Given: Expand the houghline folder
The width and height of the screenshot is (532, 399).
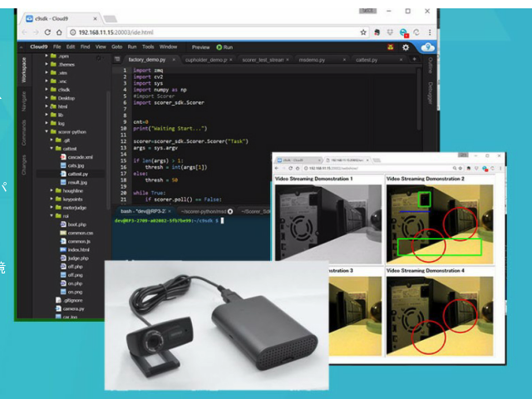Looking at the screenshot, I should pyautogui.click(x=50, y=190).
